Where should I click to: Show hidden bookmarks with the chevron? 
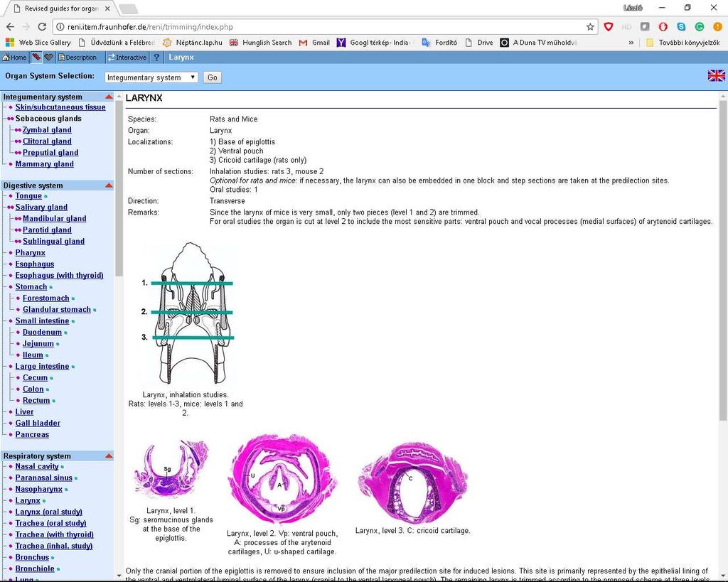point(631,43)
